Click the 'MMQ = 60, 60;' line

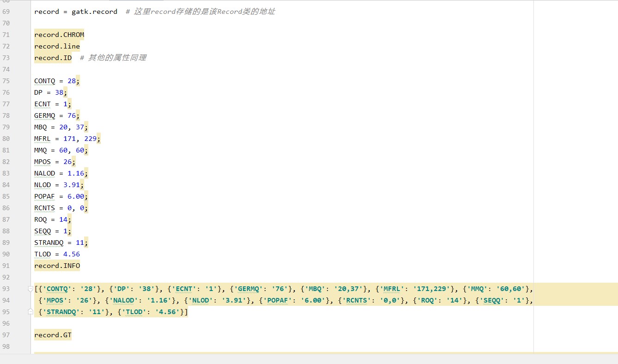click(x=61, y=150)
